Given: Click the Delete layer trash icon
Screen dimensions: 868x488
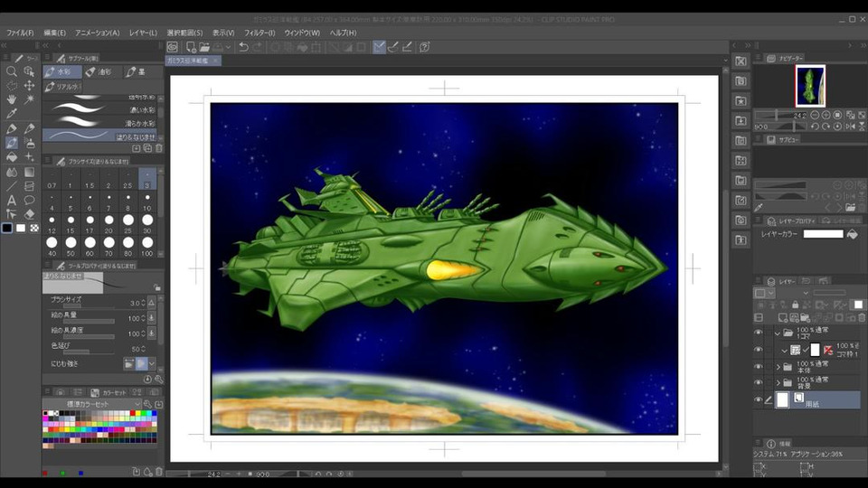Looking at the screenshot, I should (x=862, y=317).
